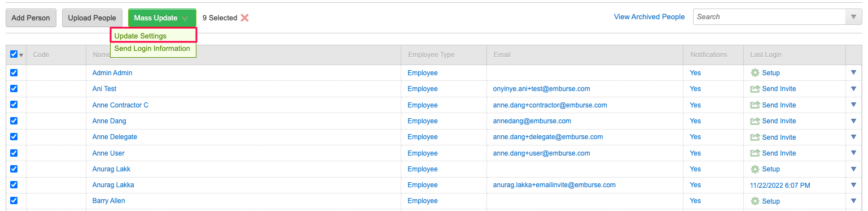Viewport: 868px width, 211px height.
Task: Open the View Archived People link
Action: (649, 17)
